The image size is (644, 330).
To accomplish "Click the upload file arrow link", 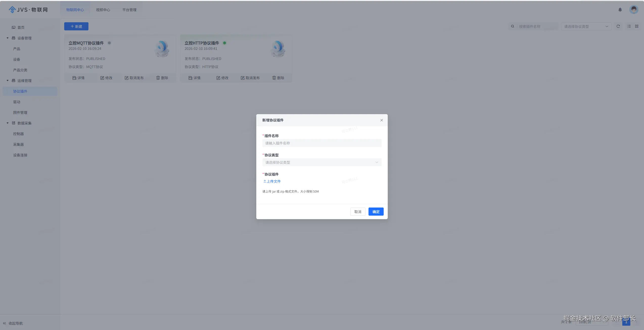I will (x=272, y=181).
